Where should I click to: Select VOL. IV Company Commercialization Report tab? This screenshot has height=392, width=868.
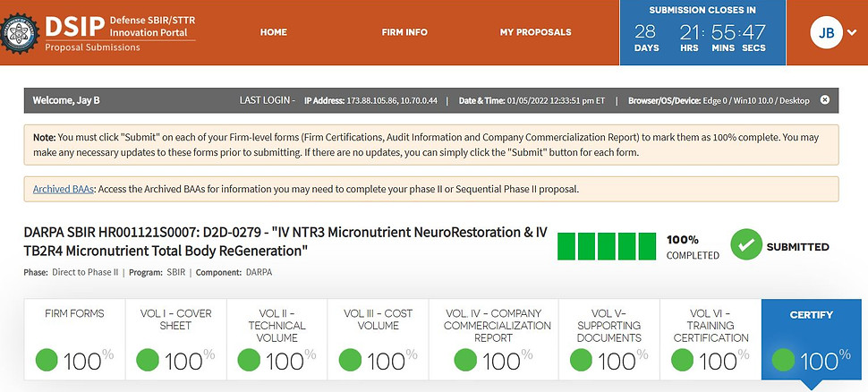tap(494, 339)
